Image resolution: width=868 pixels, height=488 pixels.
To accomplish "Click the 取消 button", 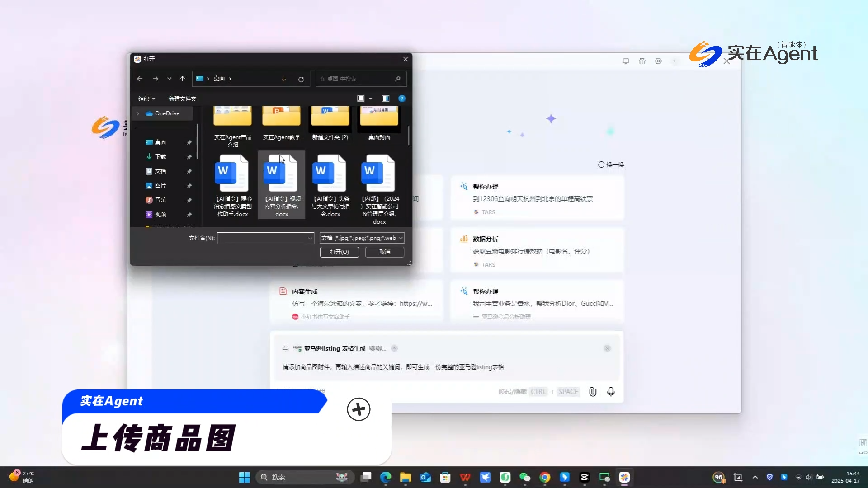I will pyautogui.click(x=384, y=252).
